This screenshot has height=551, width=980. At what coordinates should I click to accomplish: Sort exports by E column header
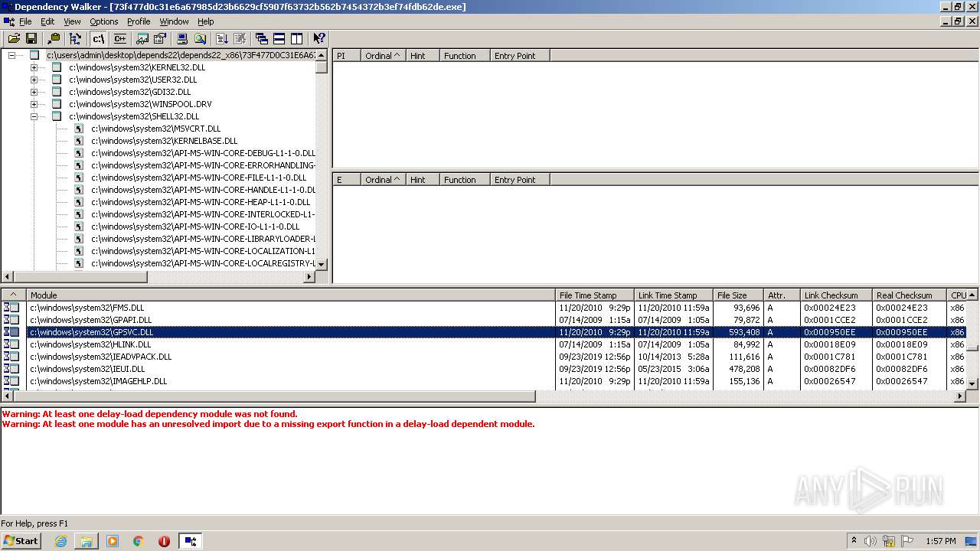tap(346, 180)
